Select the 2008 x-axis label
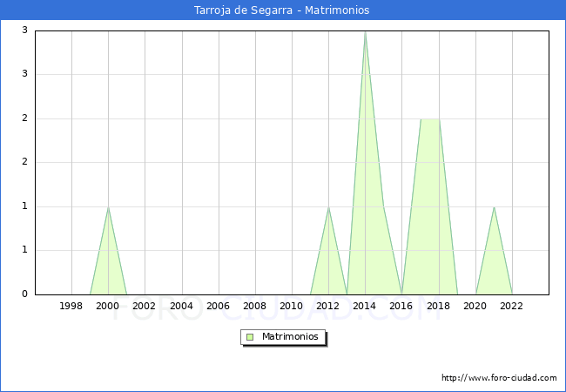 pyautogui.click(x=255, y=306)
